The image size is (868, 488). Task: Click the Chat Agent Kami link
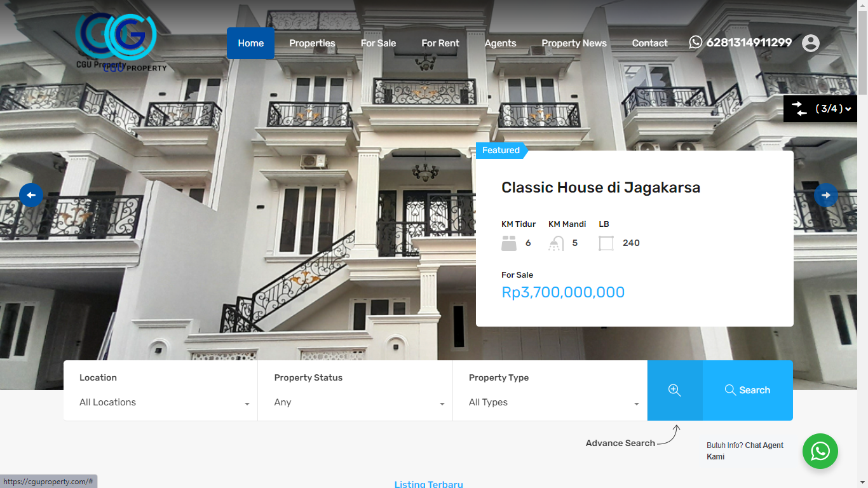[x=745, y=451]
